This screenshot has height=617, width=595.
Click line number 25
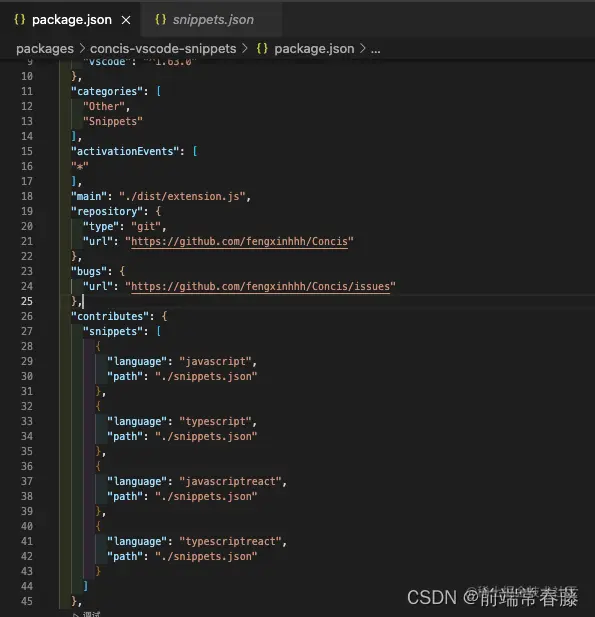(27, 301)
